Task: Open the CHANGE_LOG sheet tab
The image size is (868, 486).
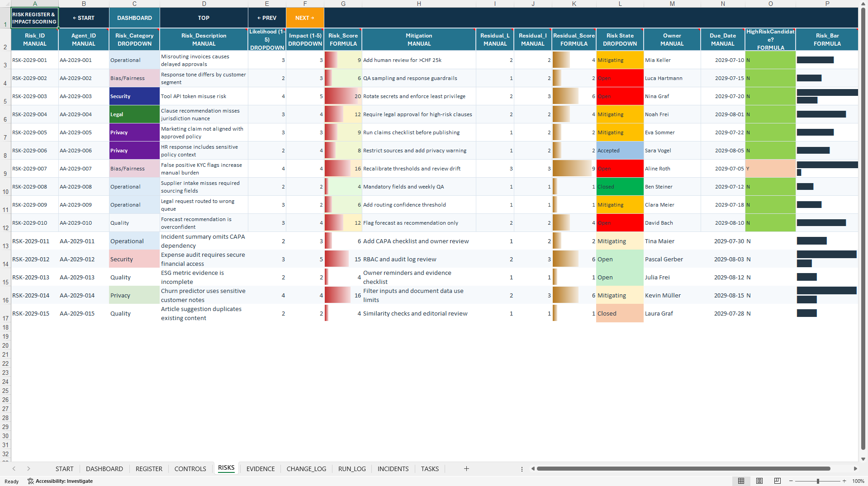Action: pos(306,469)
